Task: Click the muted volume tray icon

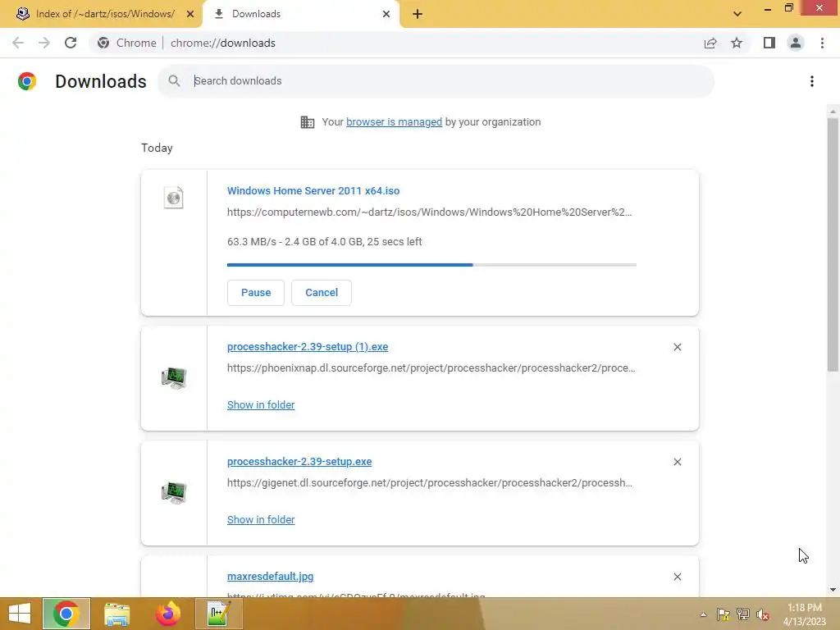Action: tap(763, 614)
